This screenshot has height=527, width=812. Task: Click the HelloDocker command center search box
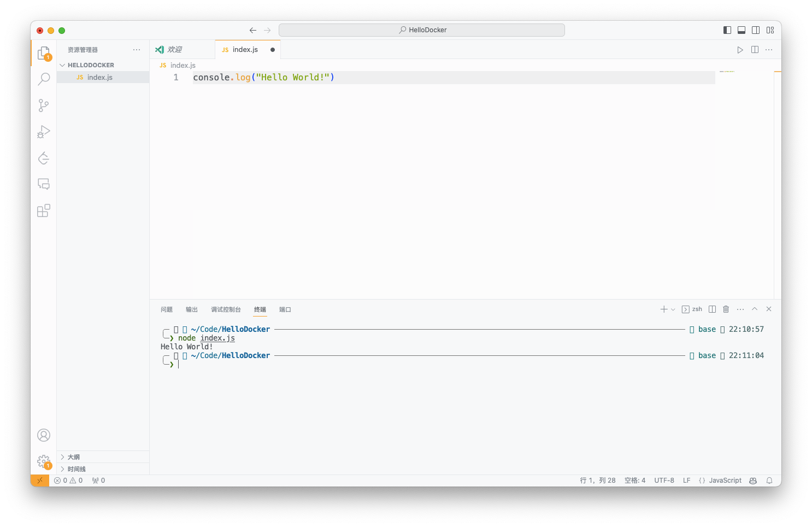(422, 30)
